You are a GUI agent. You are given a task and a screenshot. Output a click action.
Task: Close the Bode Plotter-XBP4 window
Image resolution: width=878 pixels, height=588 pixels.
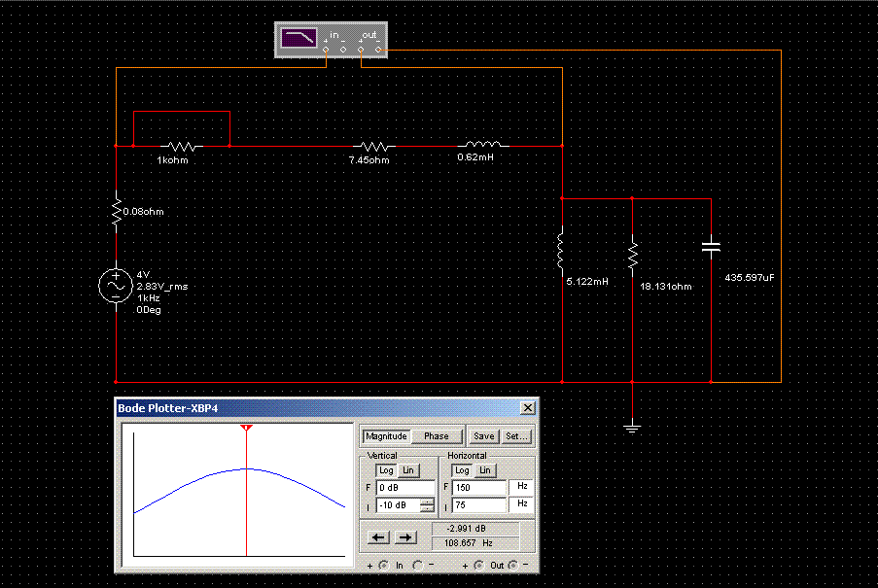pos(527,408)
